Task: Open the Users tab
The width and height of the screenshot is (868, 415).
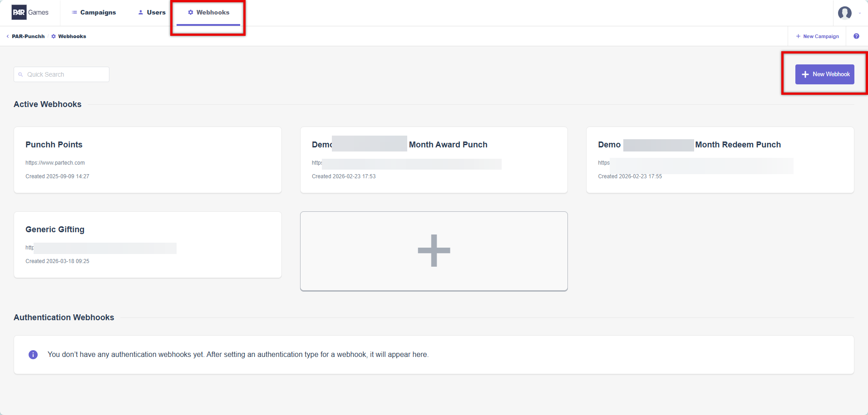Action: [152, 12]
